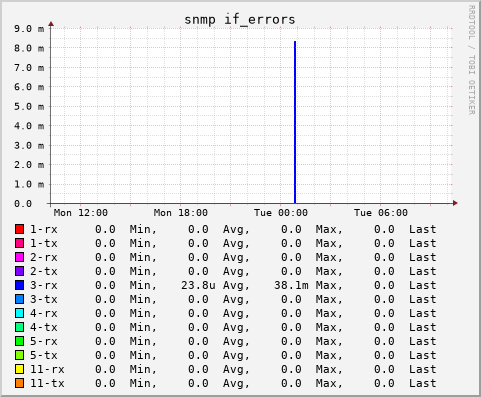The height and width of the screenshot is (397, 481).
Task: Click the Mon 18:00 time axis label
Action: click(x=181, y=213)
